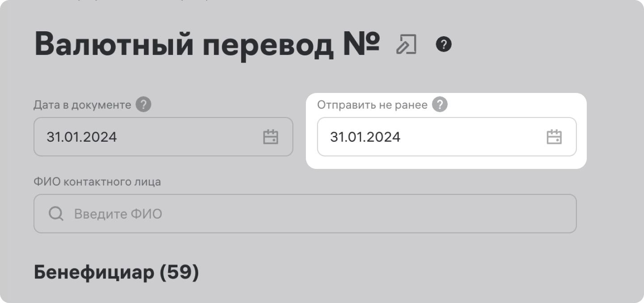This screenshot has width=644, height=303.
Task: Open the calendar in the Дата в документе field
Action: (x=271, y=137)
